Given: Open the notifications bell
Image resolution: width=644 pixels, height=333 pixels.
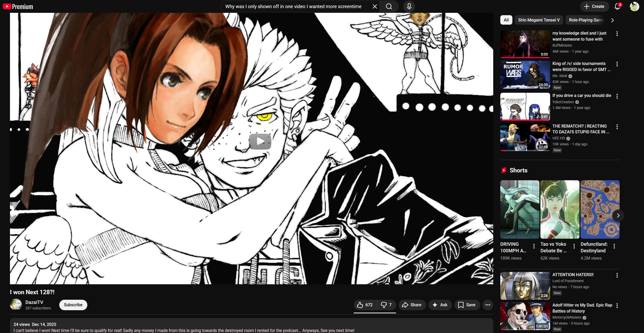Looking at the screenshot, I should [x=617, y=7].
